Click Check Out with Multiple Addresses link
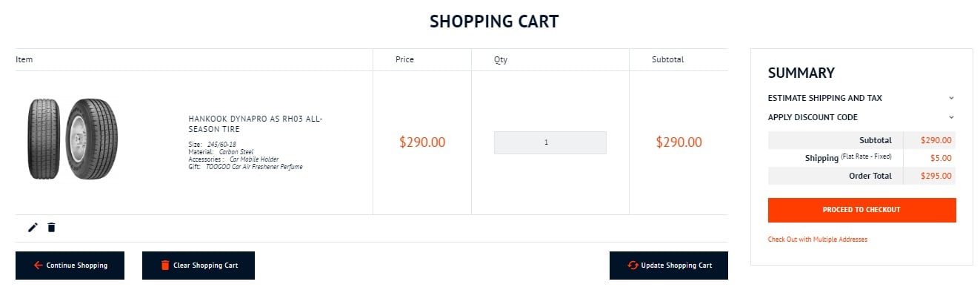The image size is (980, 290). [818, 240]
